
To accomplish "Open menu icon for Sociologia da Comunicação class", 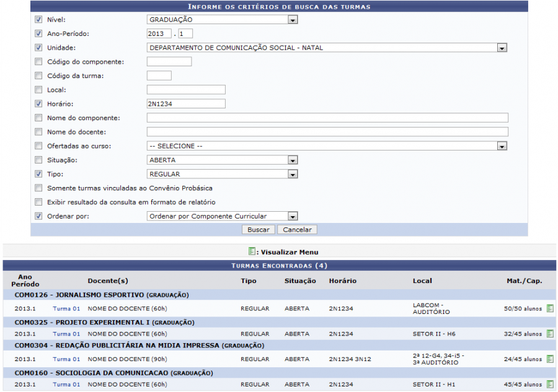I will pyautogui.click(x=550, y=385).
